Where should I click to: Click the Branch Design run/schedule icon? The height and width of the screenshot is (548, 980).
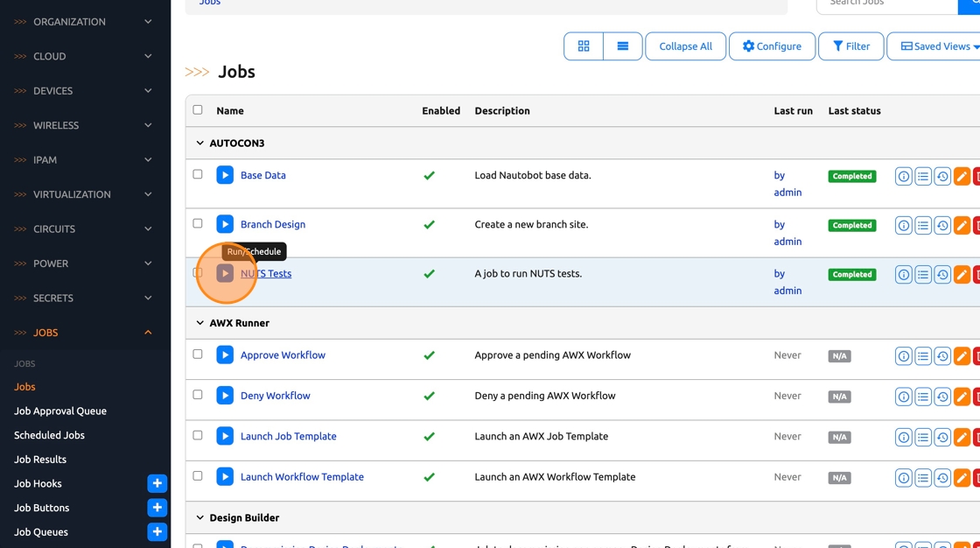(225, 224)
